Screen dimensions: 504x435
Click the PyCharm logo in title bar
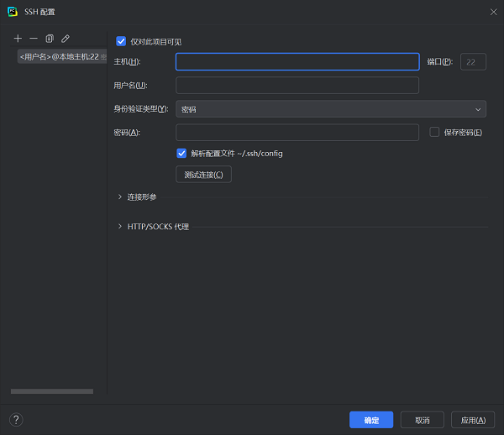point(12,10)
